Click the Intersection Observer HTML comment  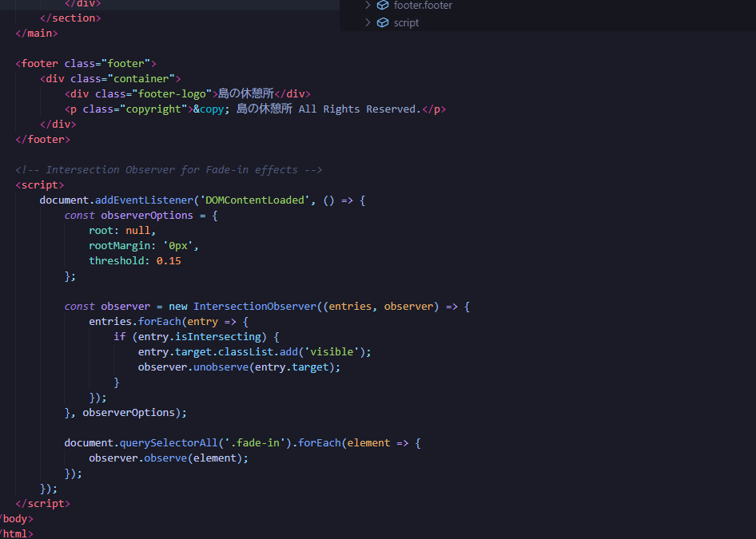(169, 170)
